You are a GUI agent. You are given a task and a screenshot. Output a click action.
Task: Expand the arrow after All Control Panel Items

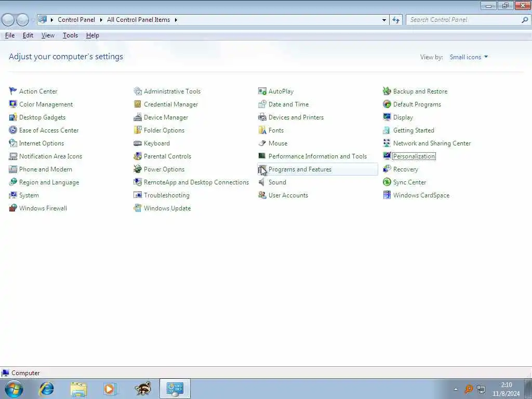click(x=176, y=20)
